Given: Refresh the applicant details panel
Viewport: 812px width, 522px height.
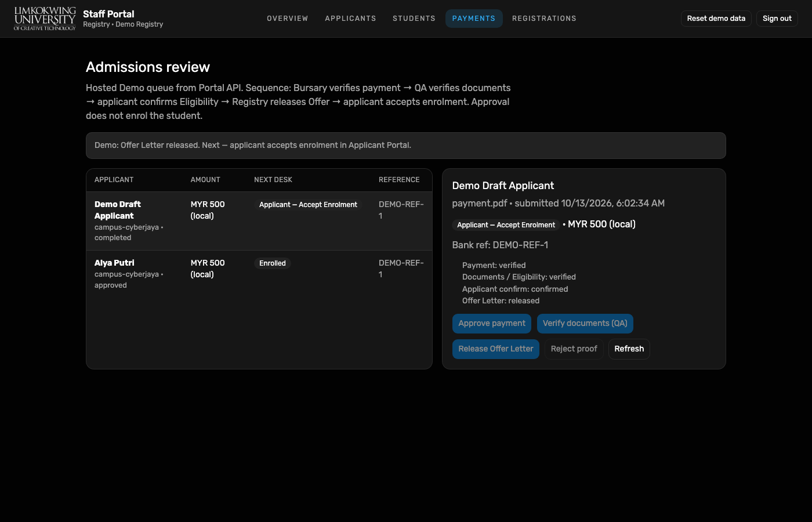Looking at the screenshot, I should pyautogui.click(x=629, y=349).
